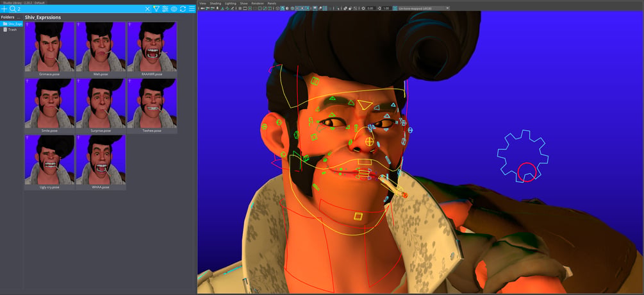Open the Folders panel options ellipsis

point(19,17)
